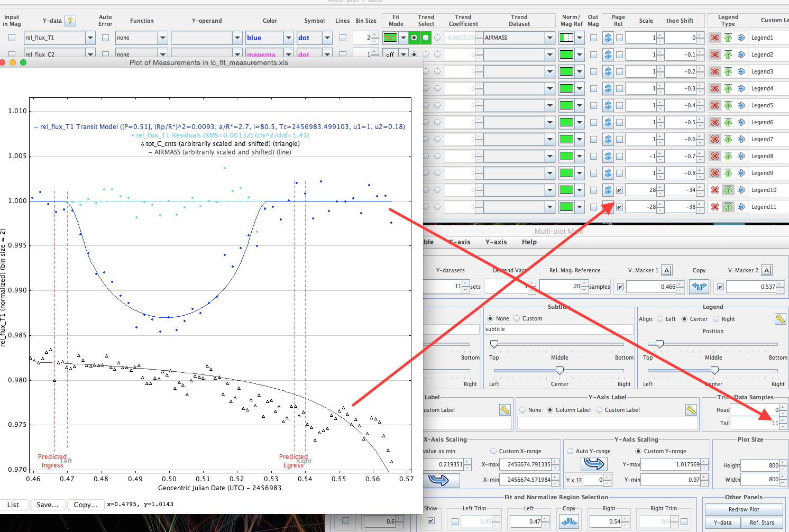Open the blue Color dropdown
The height and width of the screenshot is (532, 789).
(x=289, y=38)
